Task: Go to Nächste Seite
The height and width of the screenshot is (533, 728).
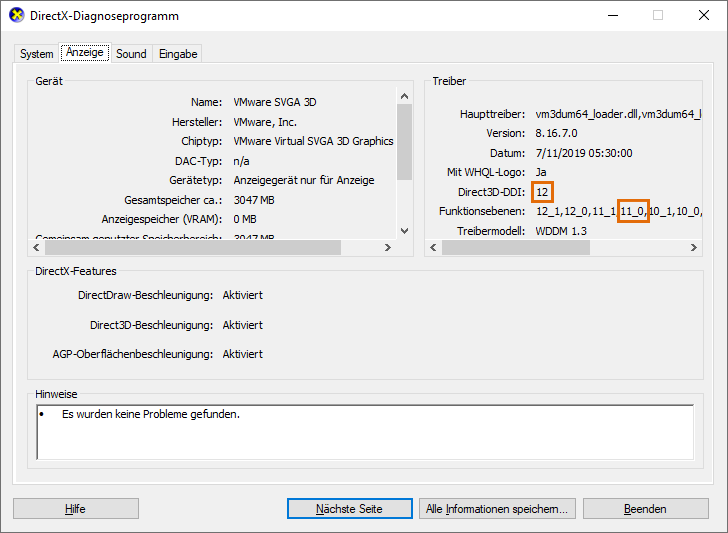Action: 349,509
